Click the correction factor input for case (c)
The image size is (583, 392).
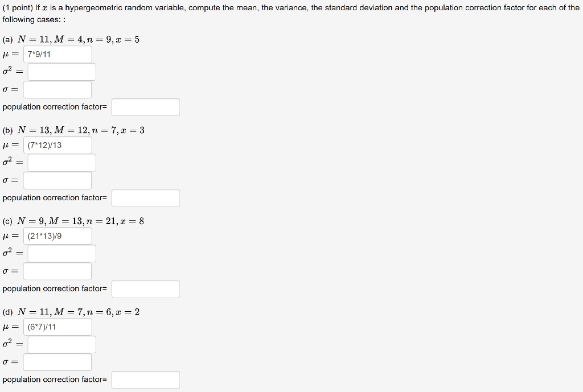pyautogui.click(x=145, y=289)
